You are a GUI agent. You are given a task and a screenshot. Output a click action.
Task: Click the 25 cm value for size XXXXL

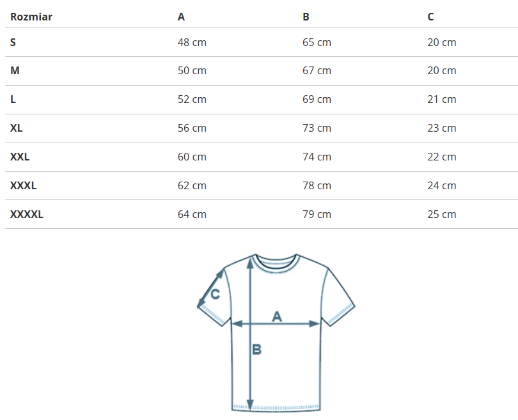(x=442, y=214)
